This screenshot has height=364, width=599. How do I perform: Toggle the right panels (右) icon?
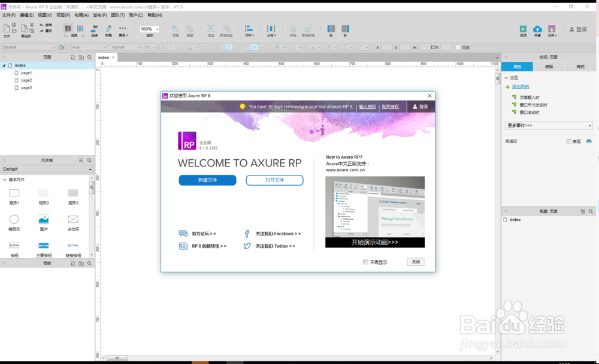(346, 29)
